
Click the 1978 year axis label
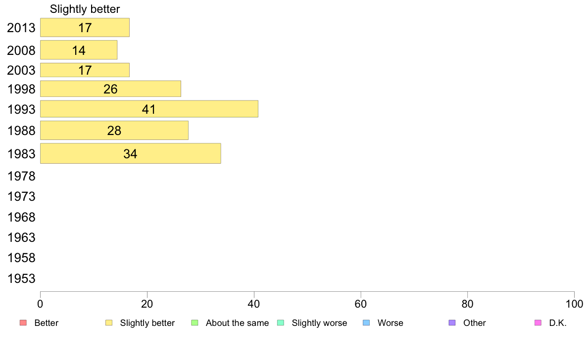point(21,176)
